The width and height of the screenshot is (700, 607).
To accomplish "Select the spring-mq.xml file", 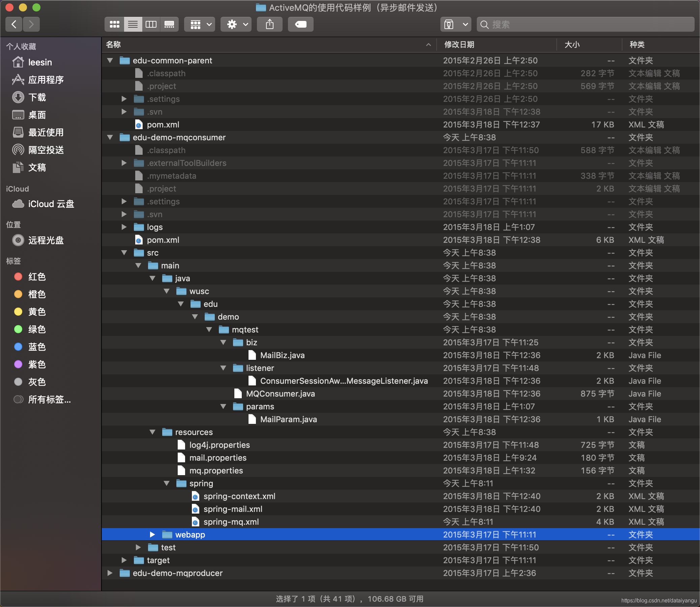I will pos(231,522).
